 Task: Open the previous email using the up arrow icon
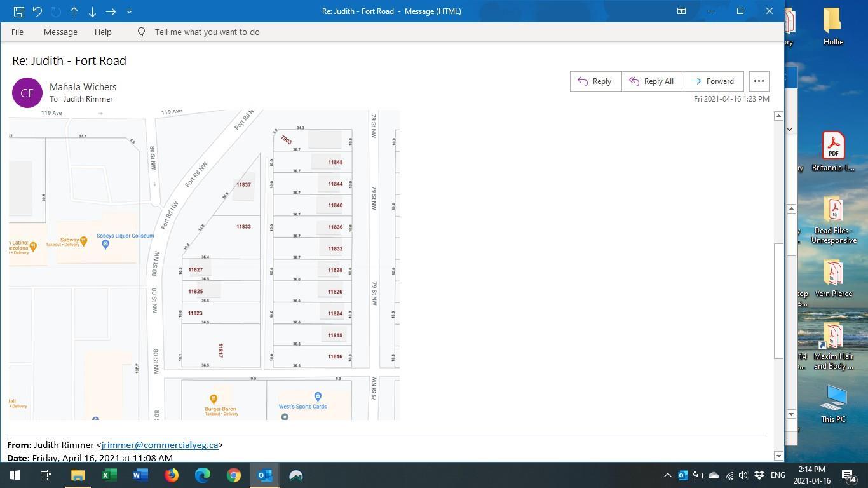[x=74, y=11]
